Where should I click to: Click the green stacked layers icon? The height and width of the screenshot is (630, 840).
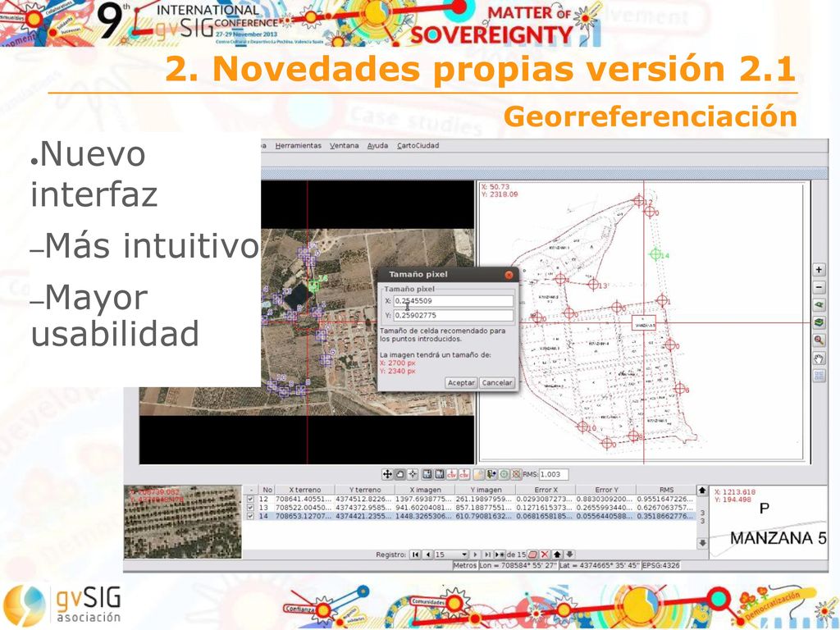819,322
